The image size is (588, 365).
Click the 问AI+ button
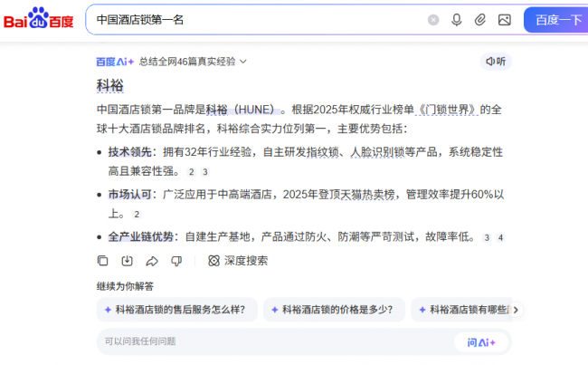click(x=481, y=342)
